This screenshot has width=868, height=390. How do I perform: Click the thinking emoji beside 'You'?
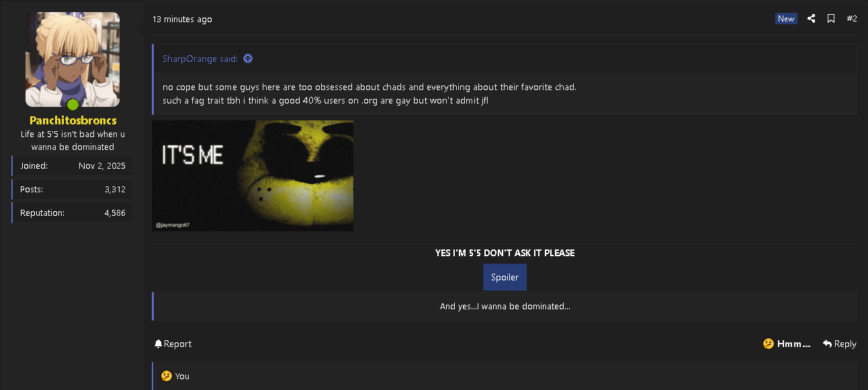point(166,376)
